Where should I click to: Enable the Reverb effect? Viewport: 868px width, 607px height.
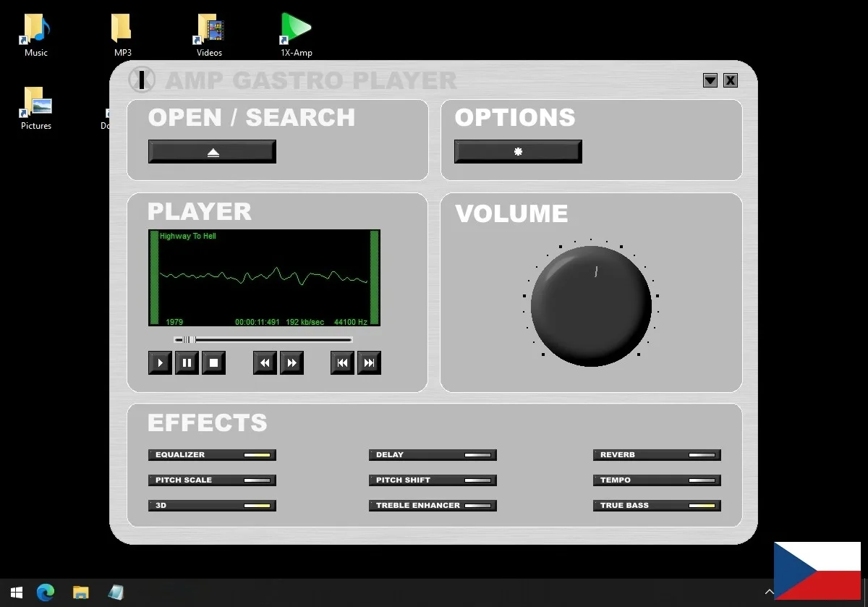[x=657, y=455]
